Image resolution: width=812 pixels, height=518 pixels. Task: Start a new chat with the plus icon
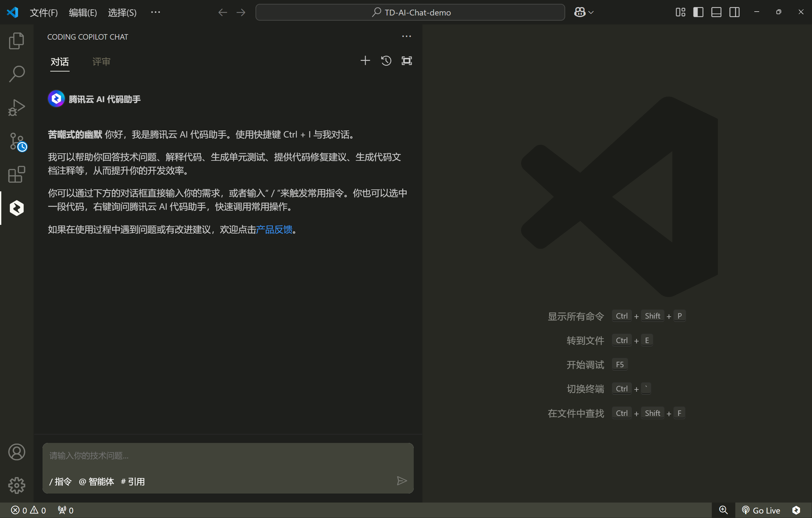(365, 61)
